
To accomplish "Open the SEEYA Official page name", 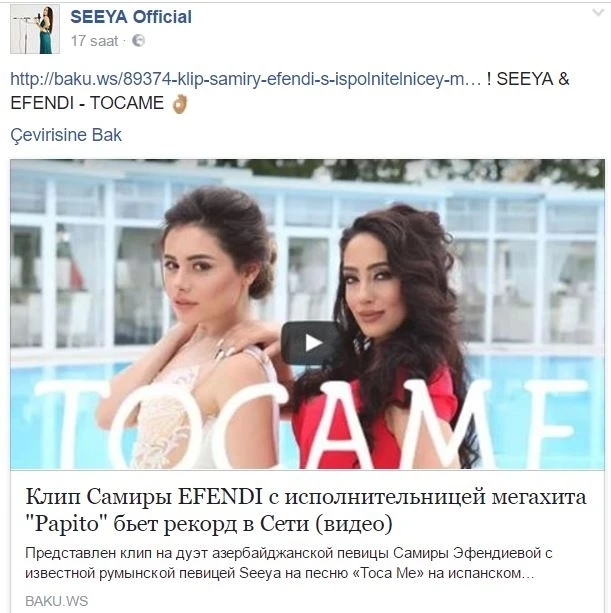I will 131,17.
